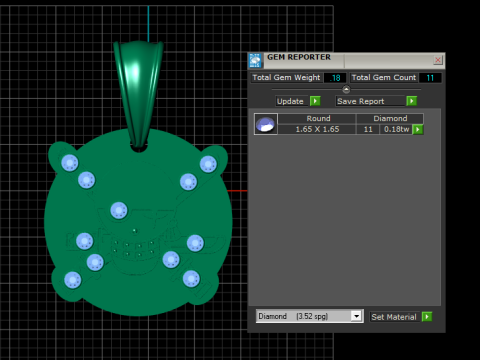480x360 pixels.
Task: Click the gem quantity cell '11'
Action: [368, 129]
